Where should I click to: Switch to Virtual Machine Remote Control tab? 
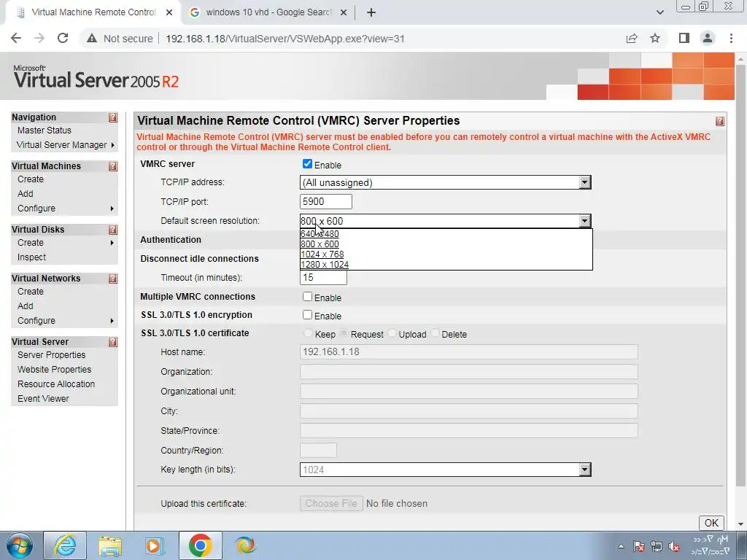(94, 12)
